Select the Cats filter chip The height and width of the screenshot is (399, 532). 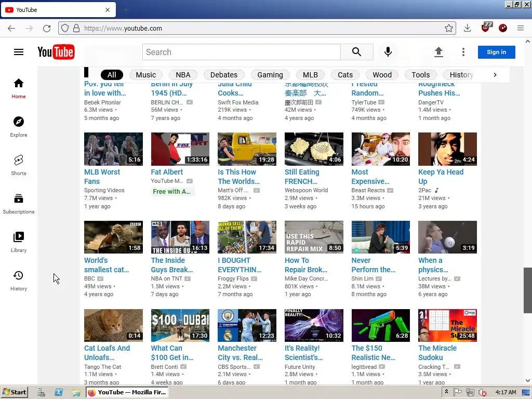point(345,75)
